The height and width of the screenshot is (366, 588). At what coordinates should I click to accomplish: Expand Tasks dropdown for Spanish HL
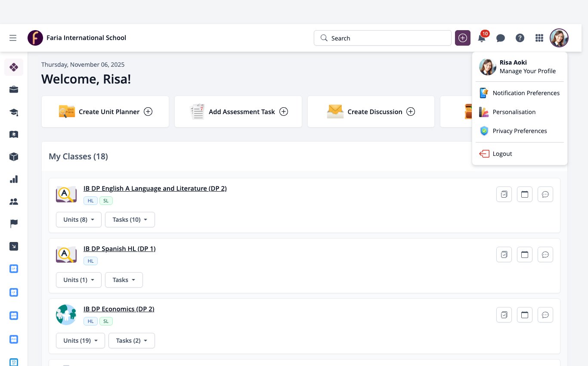[x=124, y=280]
